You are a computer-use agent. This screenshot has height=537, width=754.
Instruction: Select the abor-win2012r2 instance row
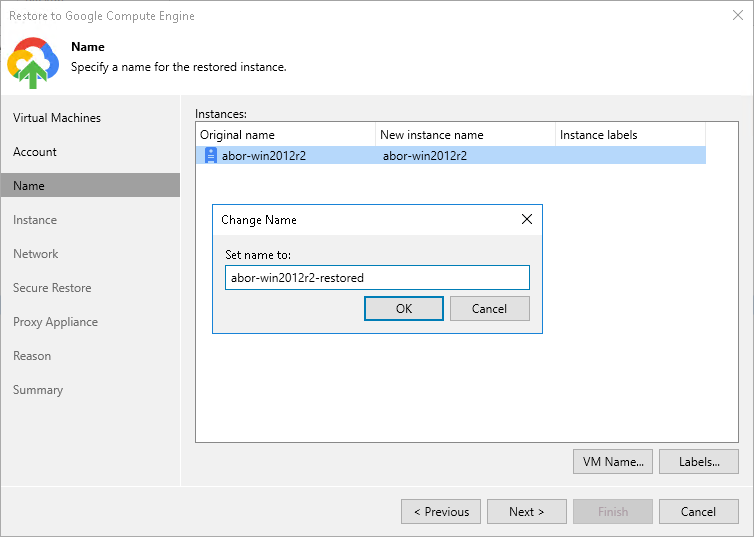(450, 155)
